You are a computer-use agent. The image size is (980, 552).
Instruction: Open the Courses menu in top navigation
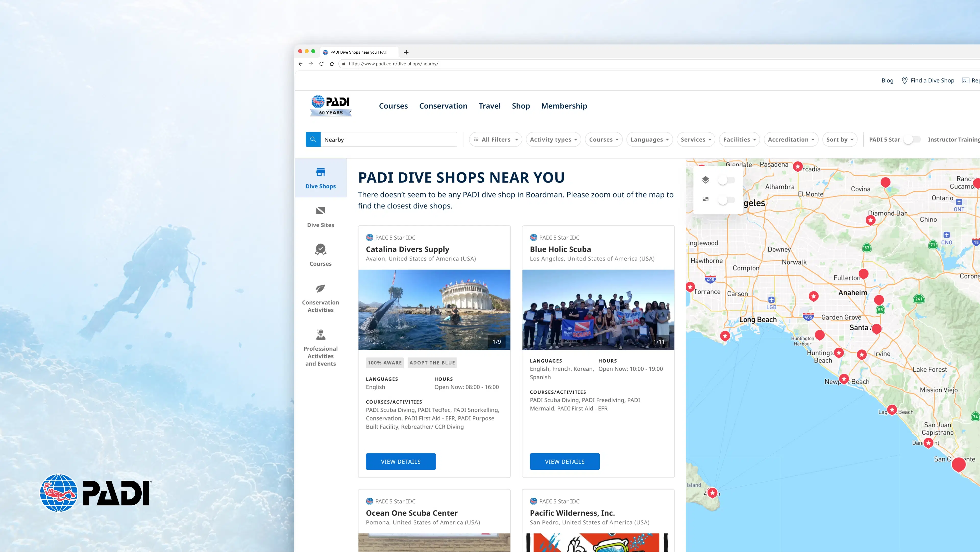point(393,106)
